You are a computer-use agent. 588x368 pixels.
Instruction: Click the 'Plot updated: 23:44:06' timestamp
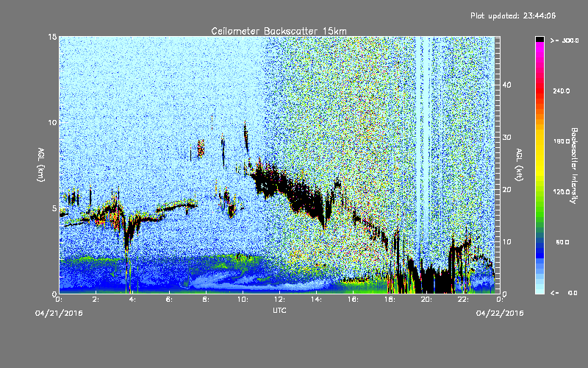(513, 15)
